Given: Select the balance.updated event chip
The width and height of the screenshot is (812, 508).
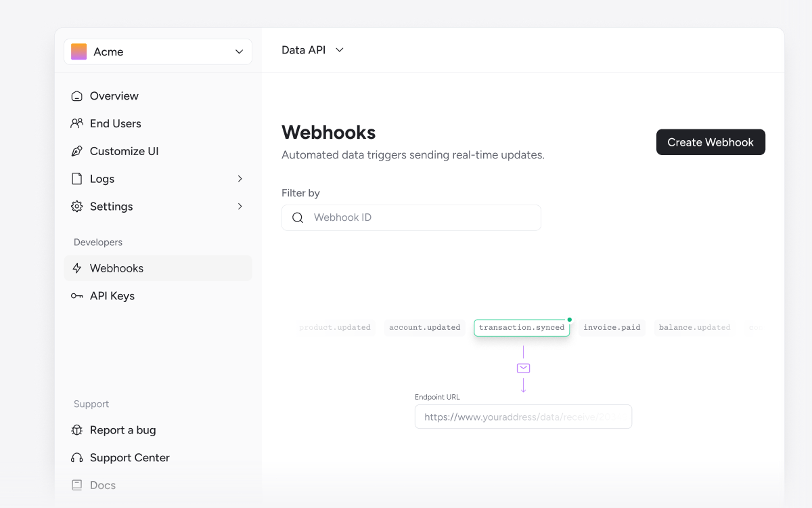Looking at the screenshot, I should (x=695, y=328).
